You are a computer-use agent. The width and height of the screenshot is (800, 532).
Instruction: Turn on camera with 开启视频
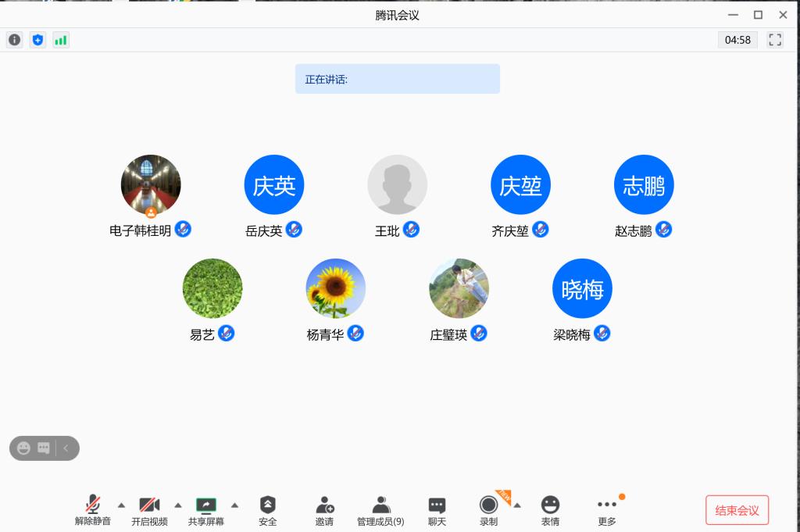(x=149, y=511)
